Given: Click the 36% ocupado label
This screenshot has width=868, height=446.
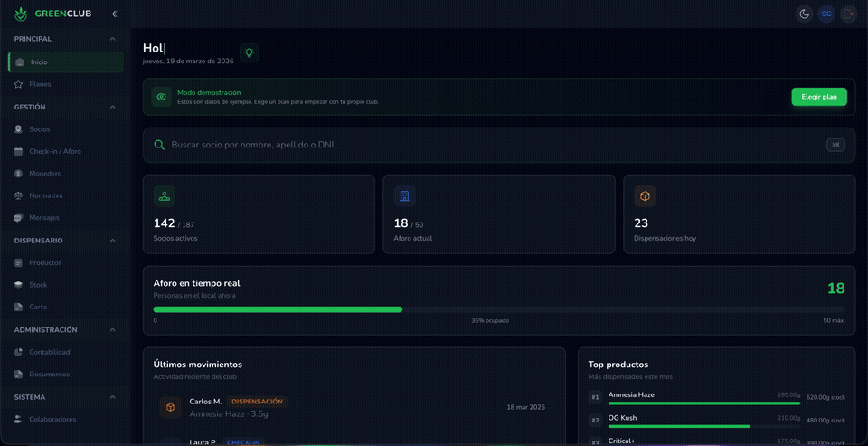Looking at the screenshot, I should (x=490, y=321).
